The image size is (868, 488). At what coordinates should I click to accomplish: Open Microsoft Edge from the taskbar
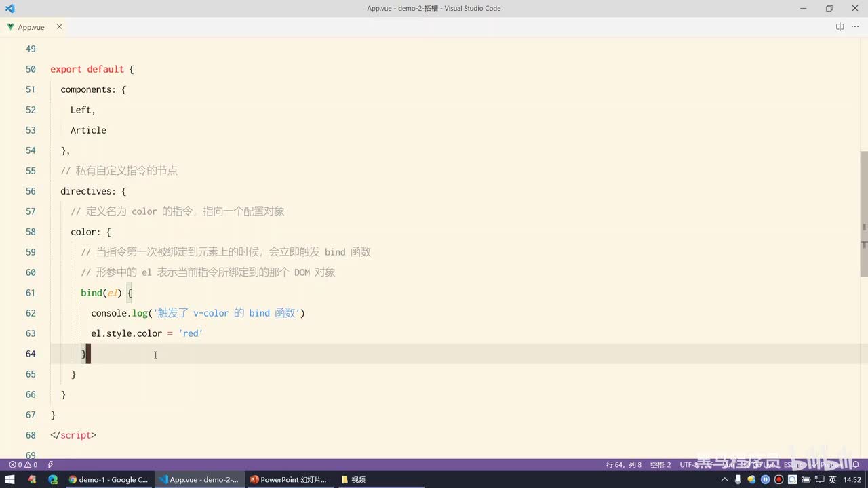click(53, 479)
